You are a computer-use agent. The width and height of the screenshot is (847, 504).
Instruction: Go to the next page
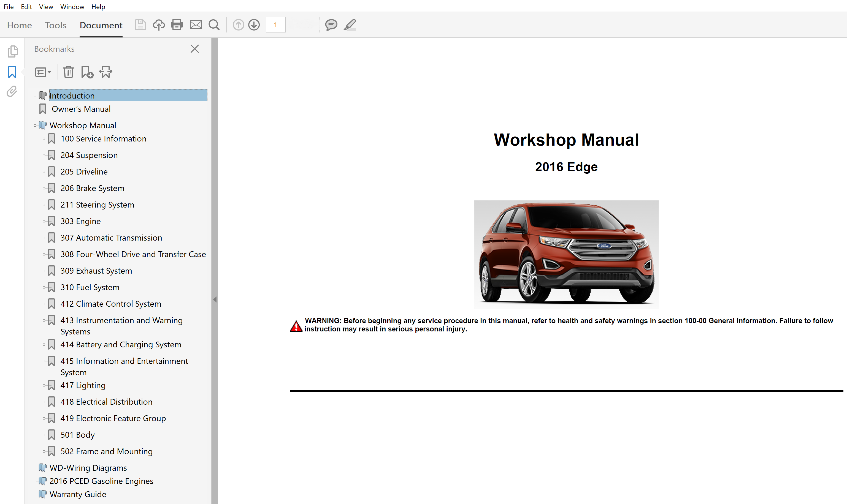[254, 25]
